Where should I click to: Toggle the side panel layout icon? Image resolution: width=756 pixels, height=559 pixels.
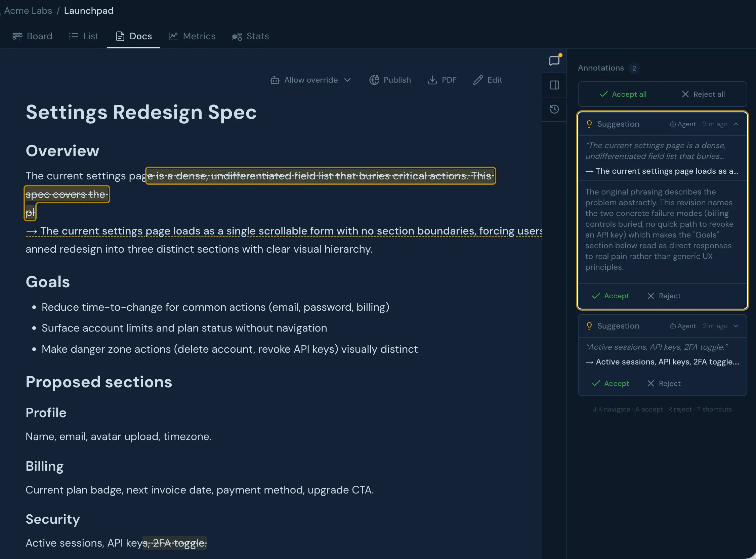[554, 85]
